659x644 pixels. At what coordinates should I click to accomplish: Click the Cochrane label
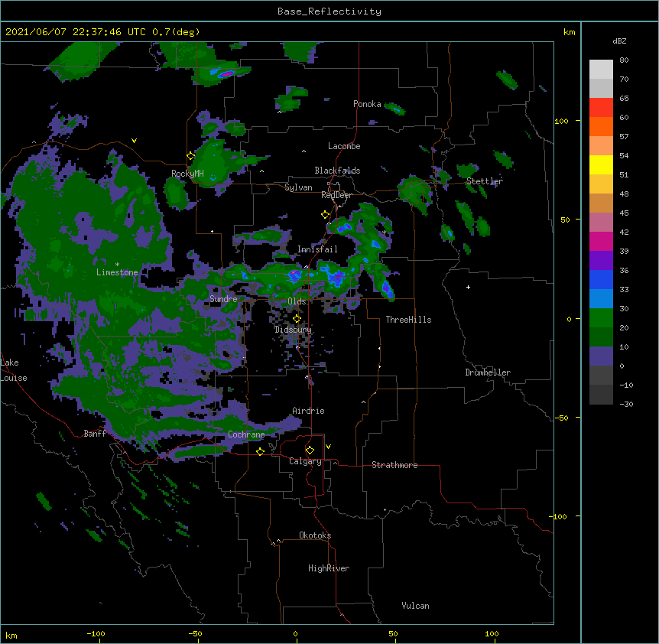point(246,434)
